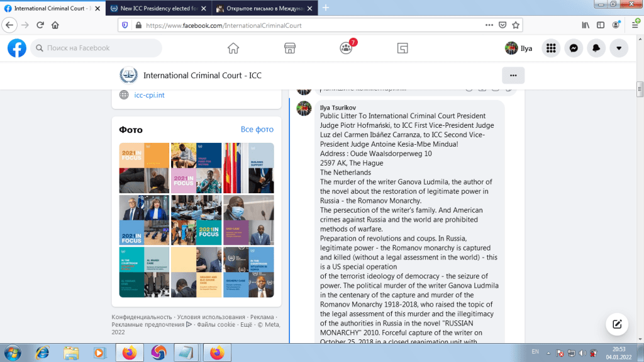
Task: Show tracking protection shield info
Action: [125, 25]
